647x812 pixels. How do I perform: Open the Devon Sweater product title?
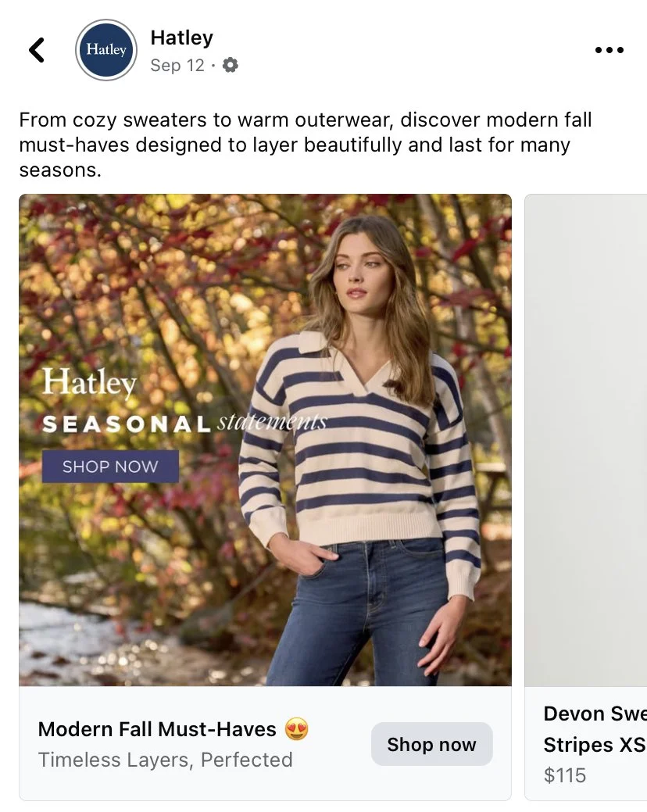(595, 714)
